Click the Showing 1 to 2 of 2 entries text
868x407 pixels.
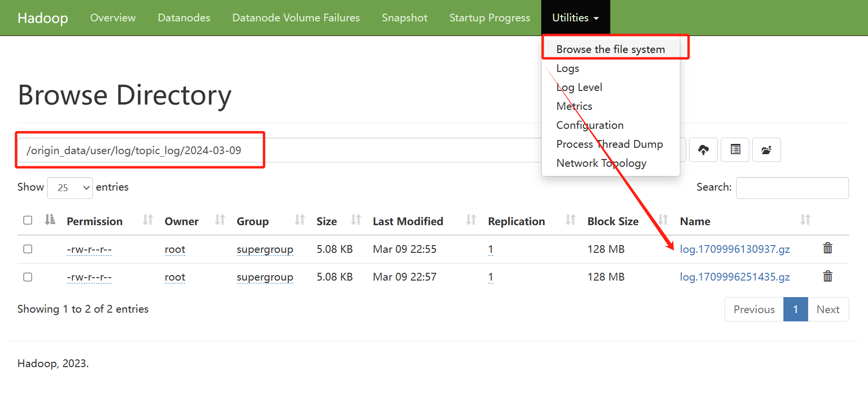[x=83, y=309]
